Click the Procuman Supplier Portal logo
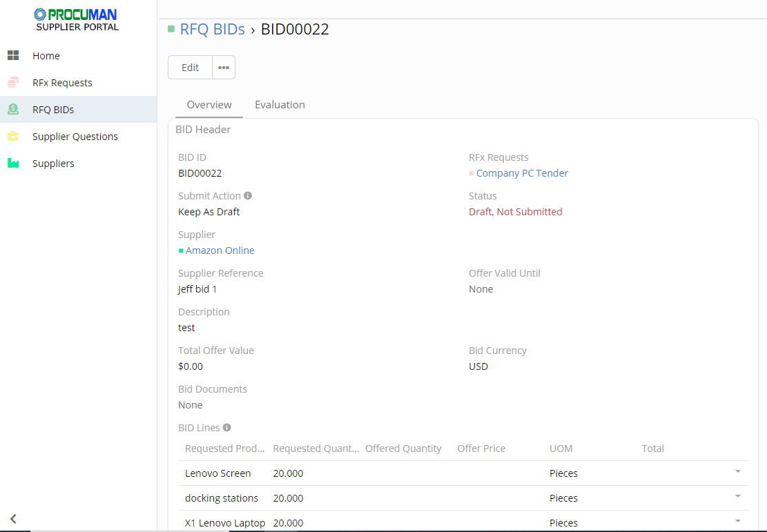Screen dimensions: 767x532 pos(77,19)
